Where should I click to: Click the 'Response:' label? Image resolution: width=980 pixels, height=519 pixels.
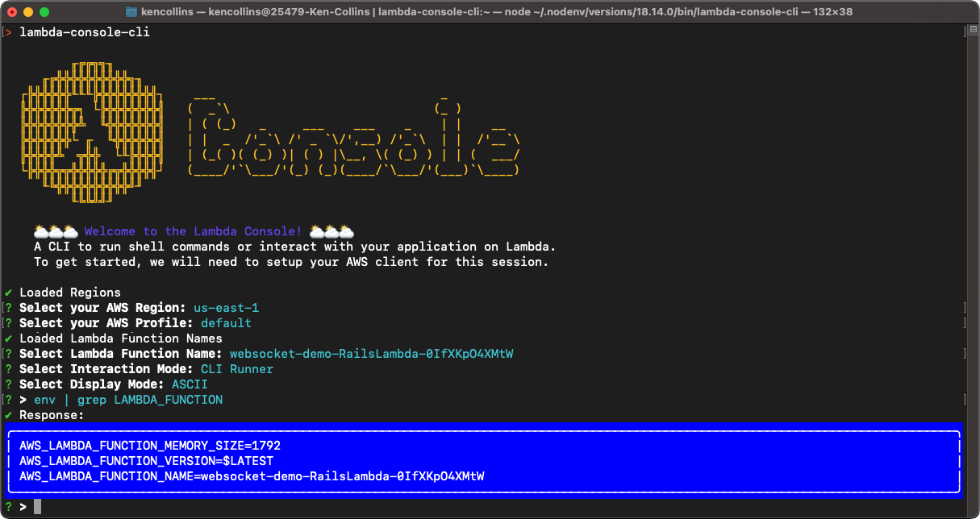click(x=52, y=415)
